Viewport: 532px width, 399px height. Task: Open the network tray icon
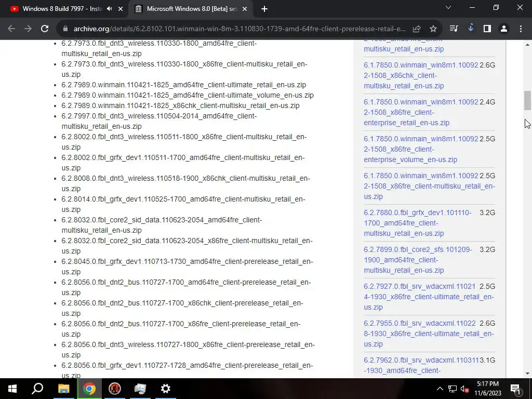[x=453, y=389]
